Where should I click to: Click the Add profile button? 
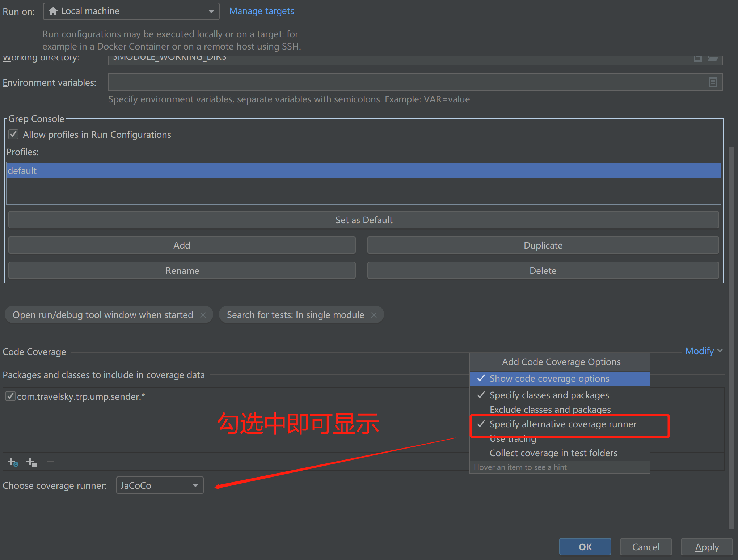click(x=182, y=245)
